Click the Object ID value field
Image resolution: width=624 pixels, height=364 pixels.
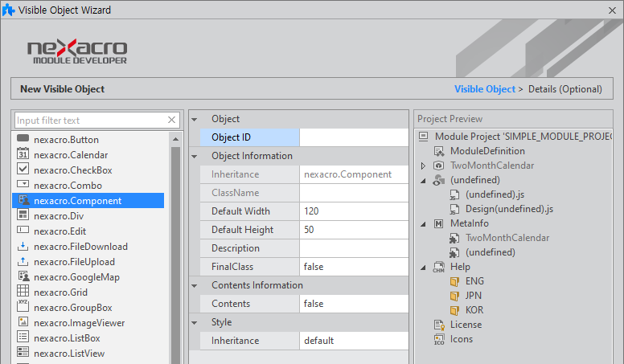click(x=352, y=137)
